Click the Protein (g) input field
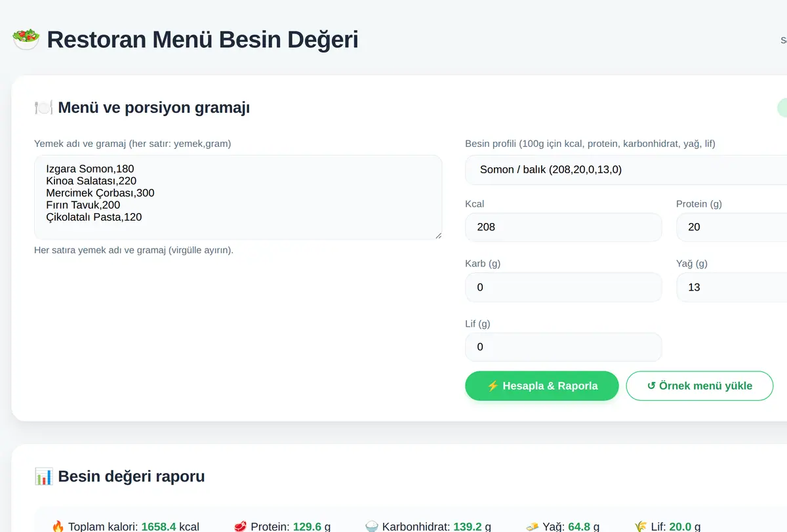The image size is (787, 532). 731,227
